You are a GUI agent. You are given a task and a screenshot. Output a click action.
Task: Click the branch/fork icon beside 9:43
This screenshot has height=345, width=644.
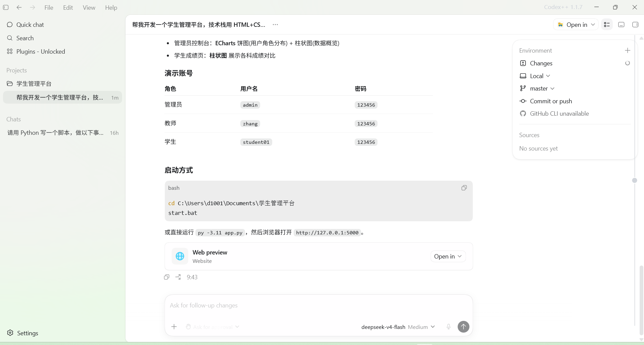tap(178, 277)
